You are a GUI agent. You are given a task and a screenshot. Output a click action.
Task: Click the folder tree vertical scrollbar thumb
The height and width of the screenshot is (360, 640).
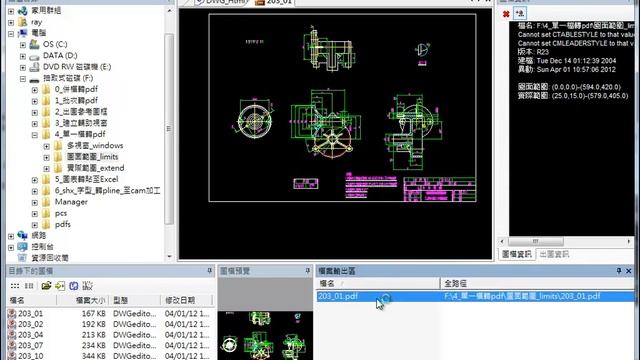coord(169,129)
